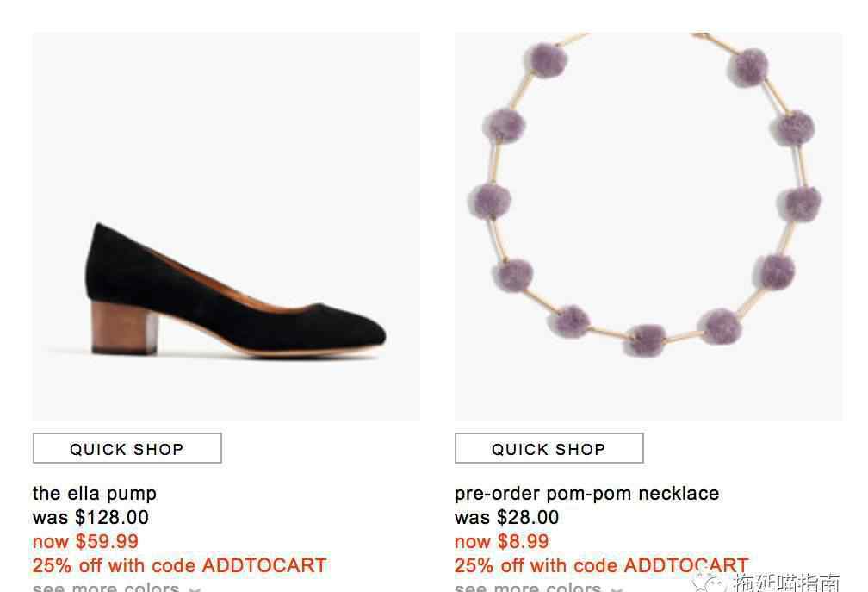Click the ADDTOCART promo text under the pump

coord(179,565)
